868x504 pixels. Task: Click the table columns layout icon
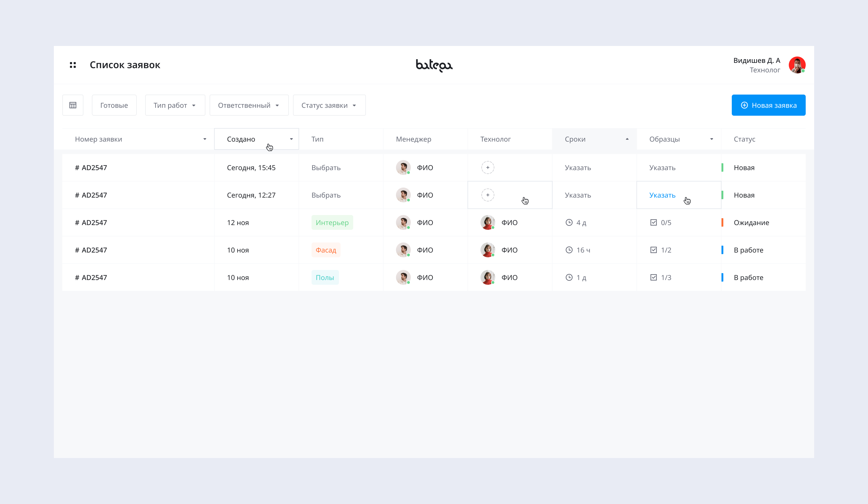click(x=73, y=105)
